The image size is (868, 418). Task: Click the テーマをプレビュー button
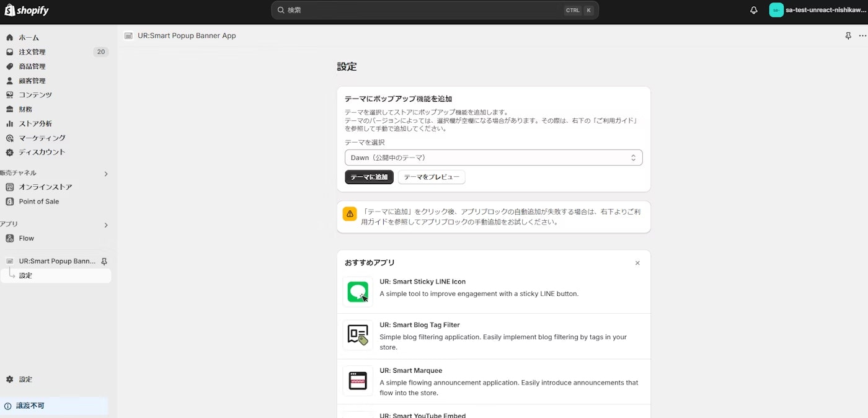click(x=432, y=177)
